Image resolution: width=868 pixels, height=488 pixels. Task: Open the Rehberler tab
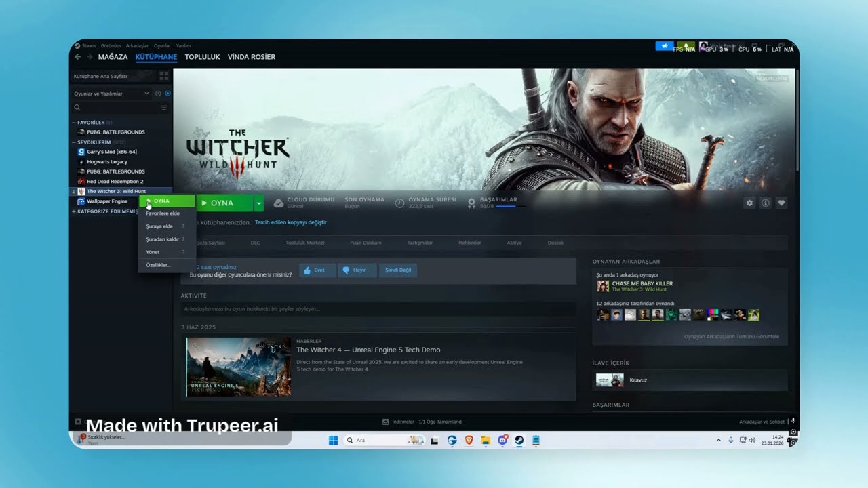tap(469, 243)
